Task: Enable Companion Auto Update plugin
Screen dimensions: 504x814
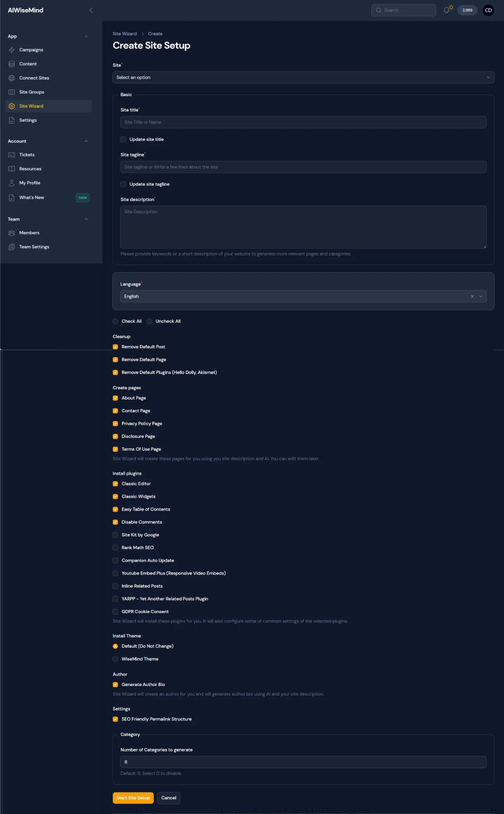Action: pos(115,560)
